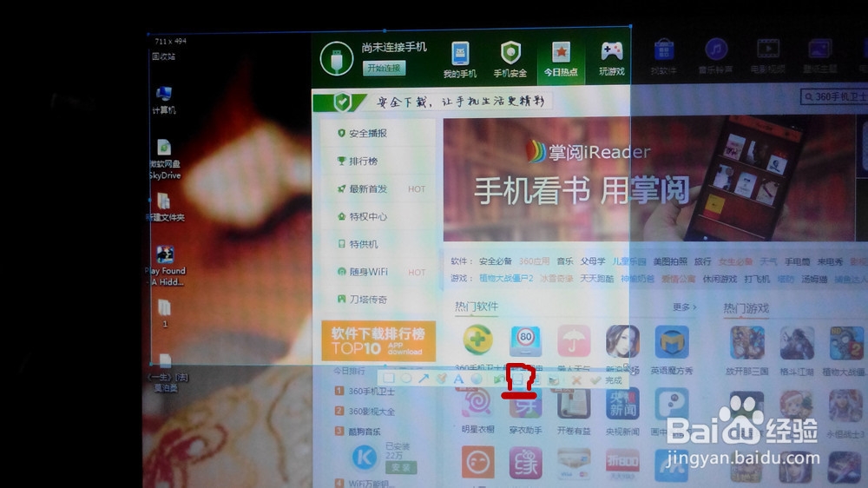Click the orange smiley face app icon
Viewport: 868px width, 488px height.
477,462
